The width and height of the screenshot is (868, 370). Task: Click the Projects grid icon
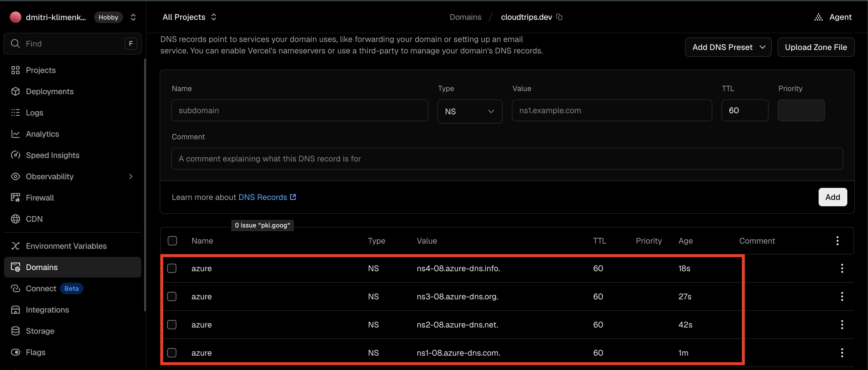pyautogui.click(x=15, y=70)
